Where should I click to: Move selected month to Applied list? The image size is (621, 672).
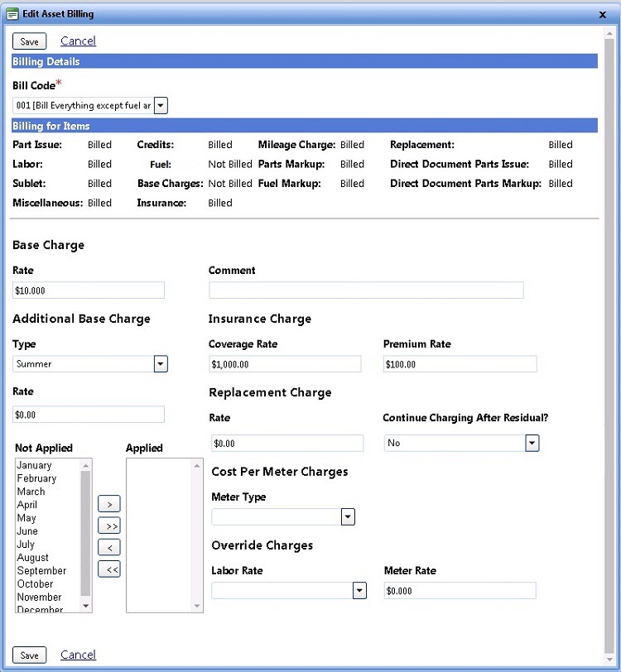pyautogui.click(x=109, y=504)
